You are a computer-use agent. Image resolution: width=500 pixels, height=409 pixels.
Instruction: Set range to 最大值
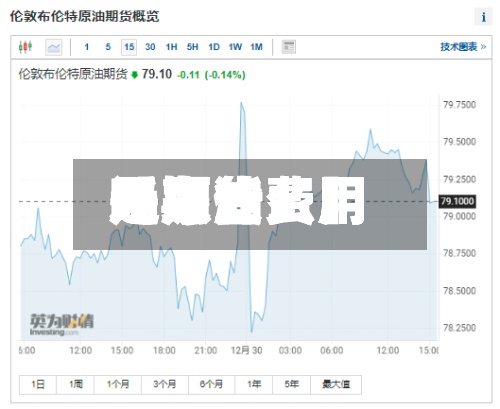(336, 385)
